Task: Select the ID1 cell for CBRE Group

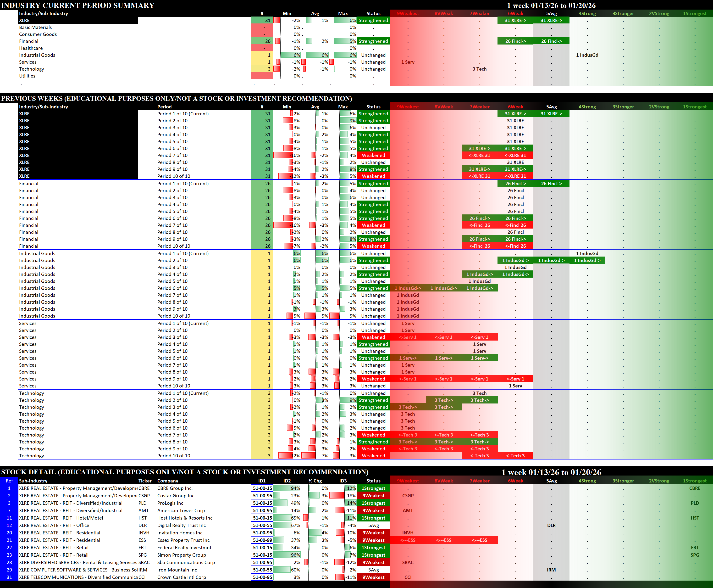Action: [262, 488]
